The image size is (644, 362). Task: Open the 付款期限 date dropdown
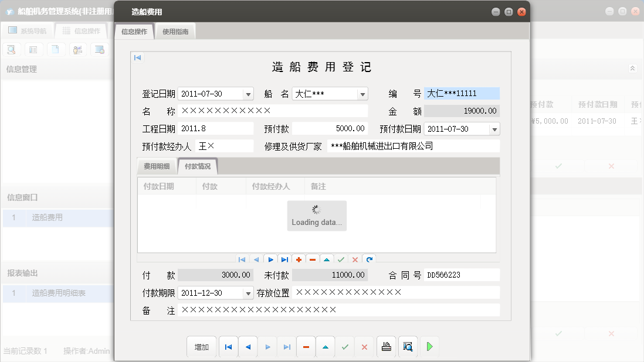point(248,292)
